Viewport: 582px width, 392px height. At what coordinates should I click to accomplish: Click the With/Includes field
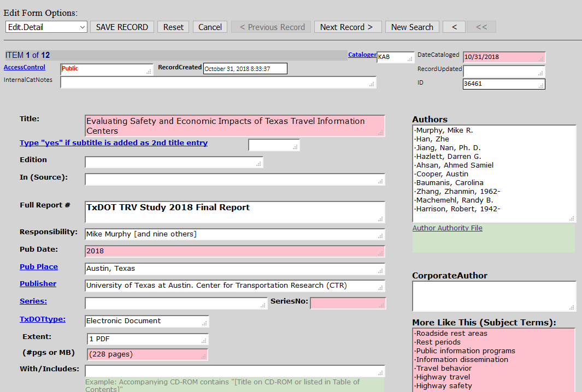(234, 371)
